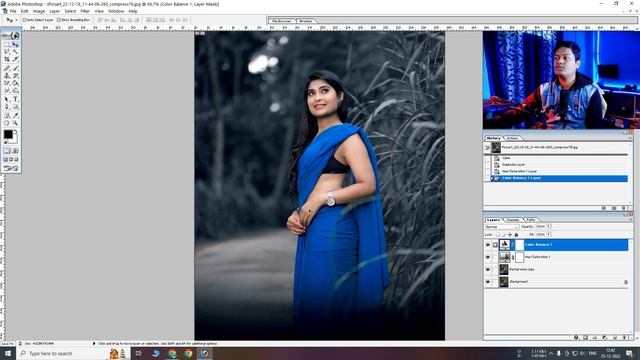The image size is (640, 360).
Task: Select the Type tool
Action: coord(15,99)
